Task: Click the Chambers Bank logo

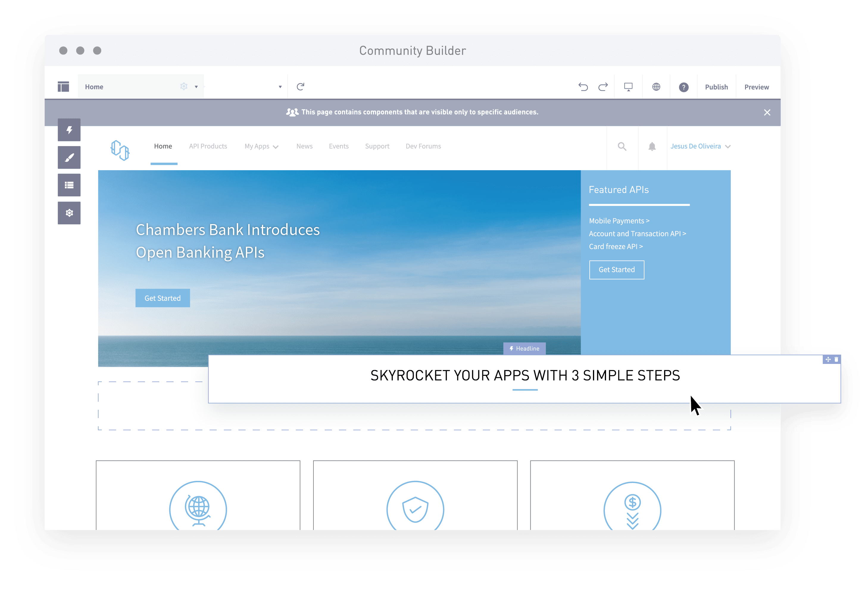Action: coord(120,150)
